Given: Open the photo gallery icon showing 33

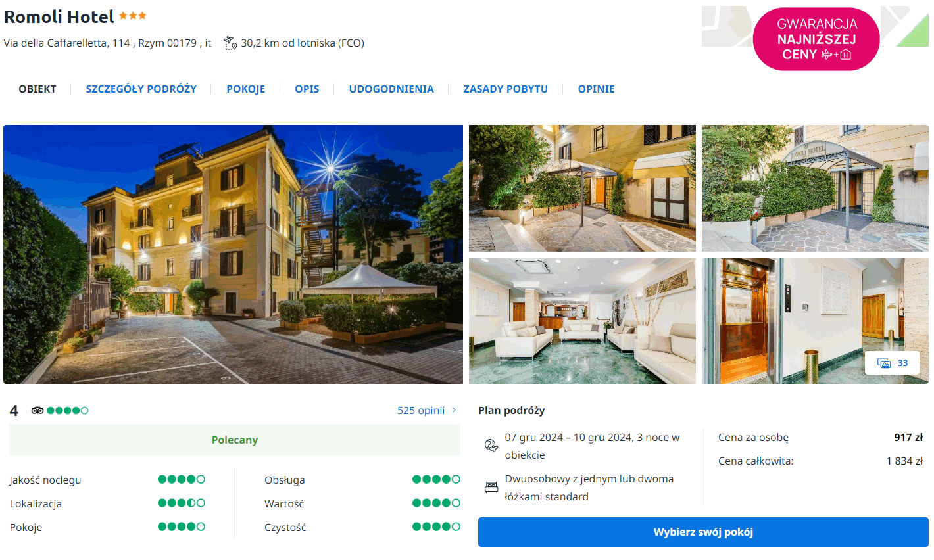Looking at the screenshot, I should coord(892,363).
